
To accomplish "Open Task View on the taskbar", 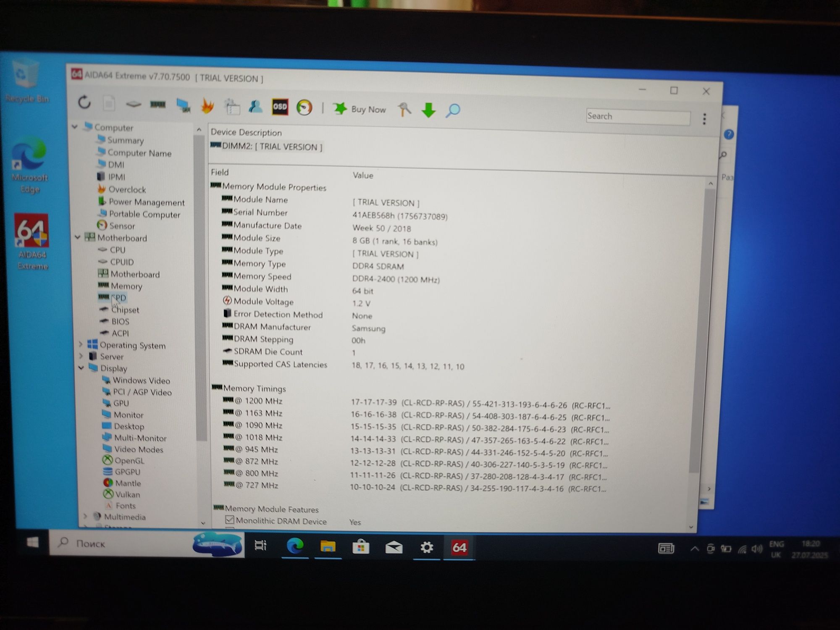I will 260,546.
